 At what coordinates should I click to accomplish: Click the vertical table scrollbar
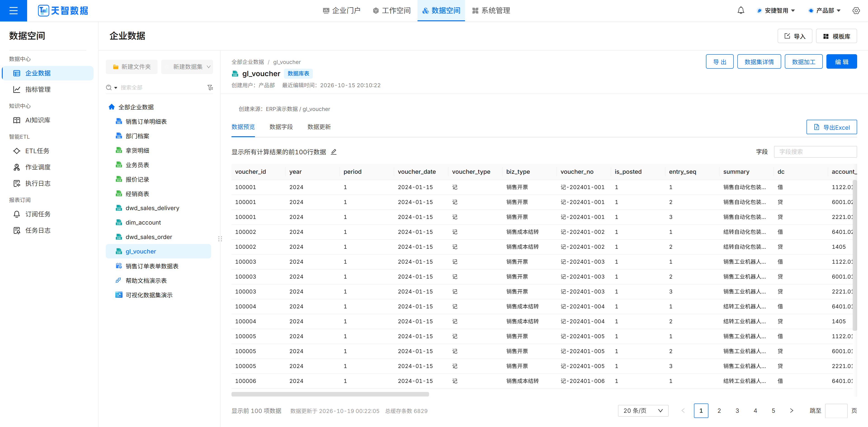pos(854,255)
